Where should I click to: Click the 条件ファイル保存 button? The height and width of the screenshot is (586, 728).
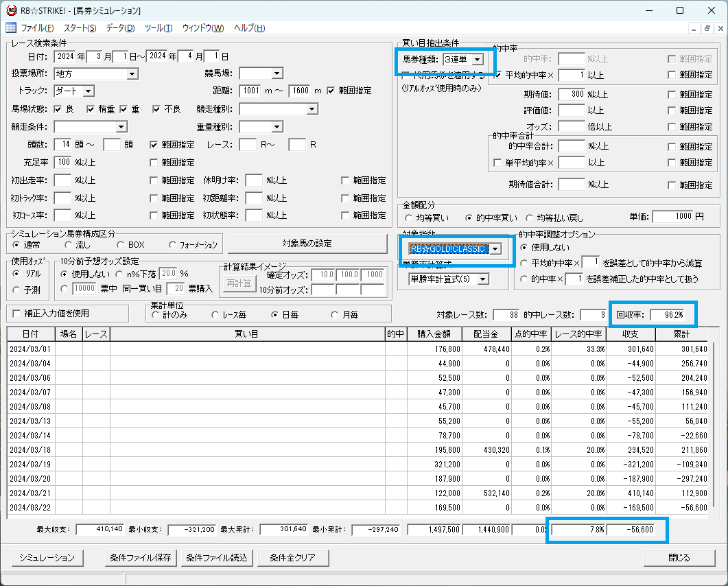141,558
